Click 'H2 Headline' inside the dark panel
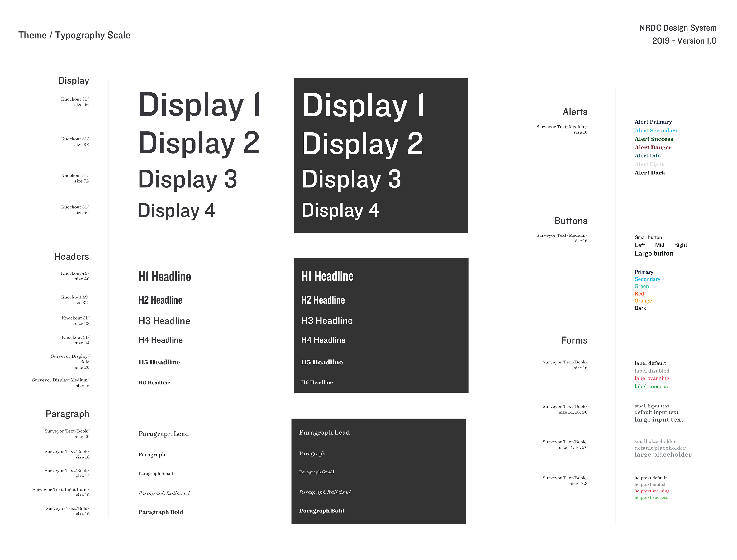The height and width of the screenshot is (560, 737). 323,300
